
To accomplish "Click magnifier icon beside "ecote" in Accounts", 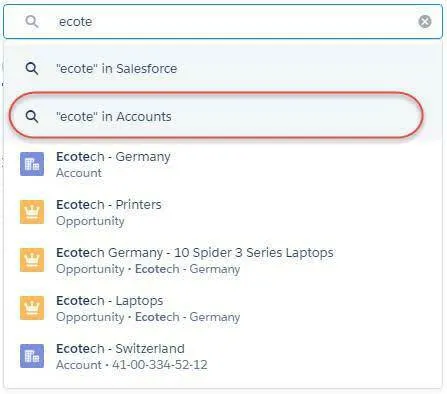I will tap(32, 117).
